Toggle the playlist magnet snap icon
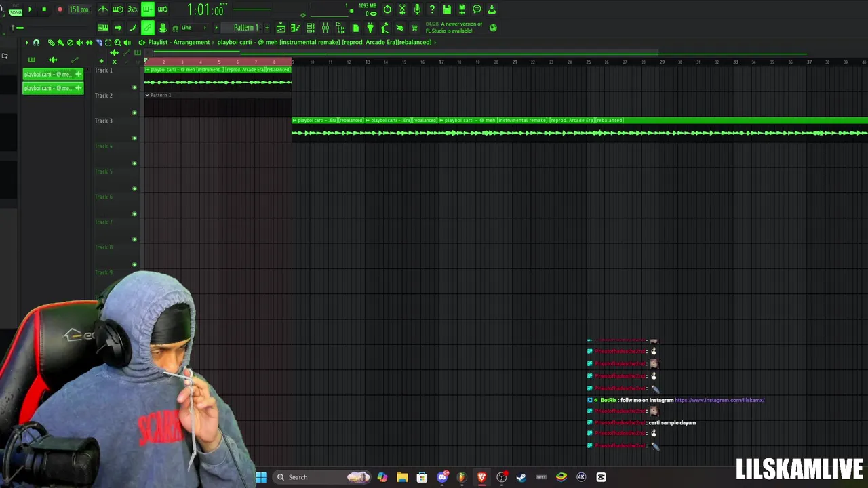 (37, 43)
